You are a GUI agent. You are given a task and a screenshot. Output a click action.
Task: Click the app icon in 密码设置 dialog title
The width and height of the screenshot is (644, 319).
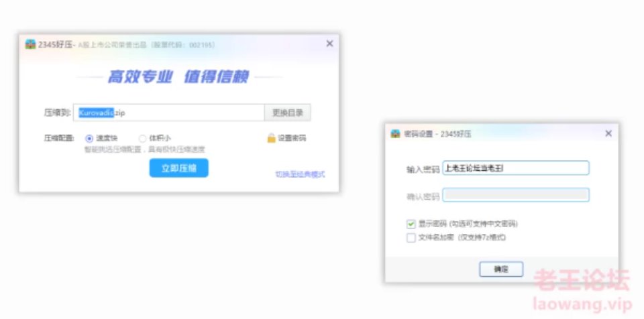click(395, 133)
